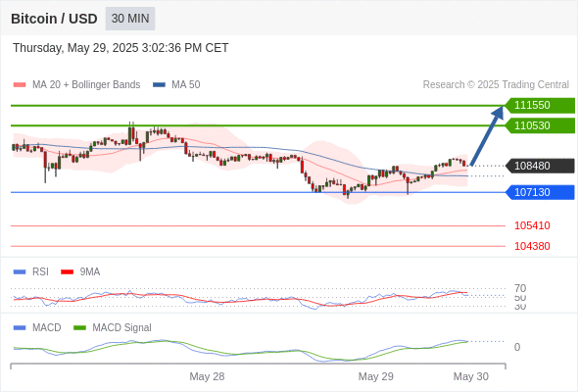Screen dimensions: 578x392
Task: Click the Bitcoin / USD title
Action: click(54, 19)
